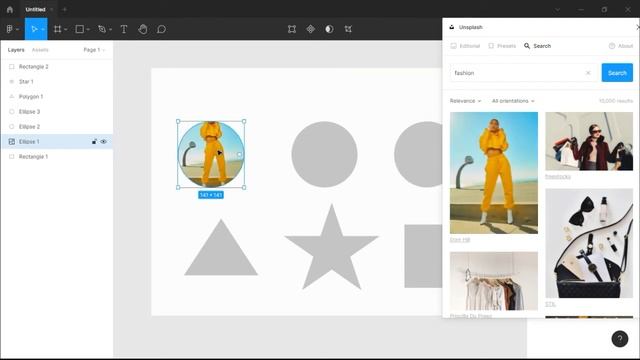Click the Create component icon
640x360 pixels.
click(311, 29)
